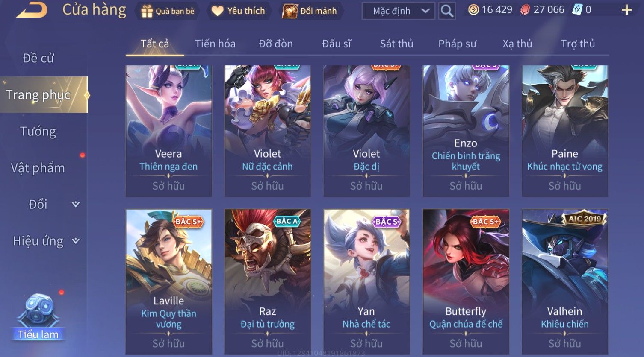The width and height of the screenshot is (644, 357).
Task: Open the Butterfly Quận chúa đế chế card
Action: point(466,282)
